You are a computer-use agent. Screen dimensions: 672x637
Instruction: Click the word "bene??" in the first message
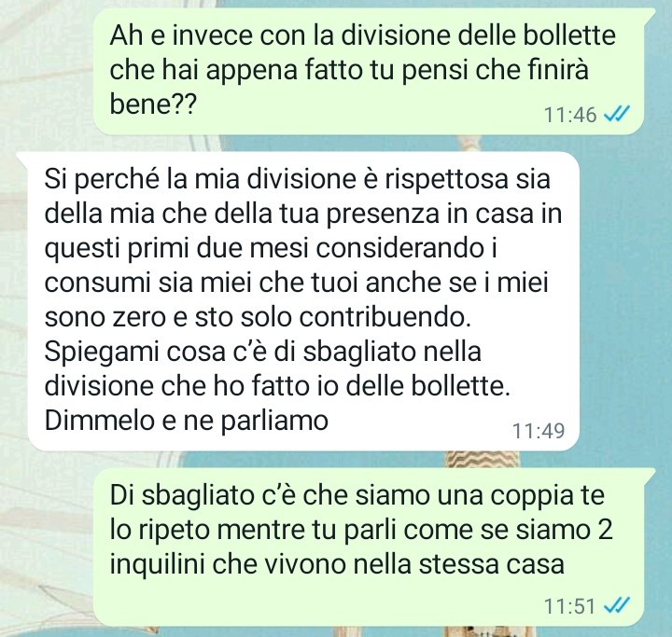click(x=153, y=104)
